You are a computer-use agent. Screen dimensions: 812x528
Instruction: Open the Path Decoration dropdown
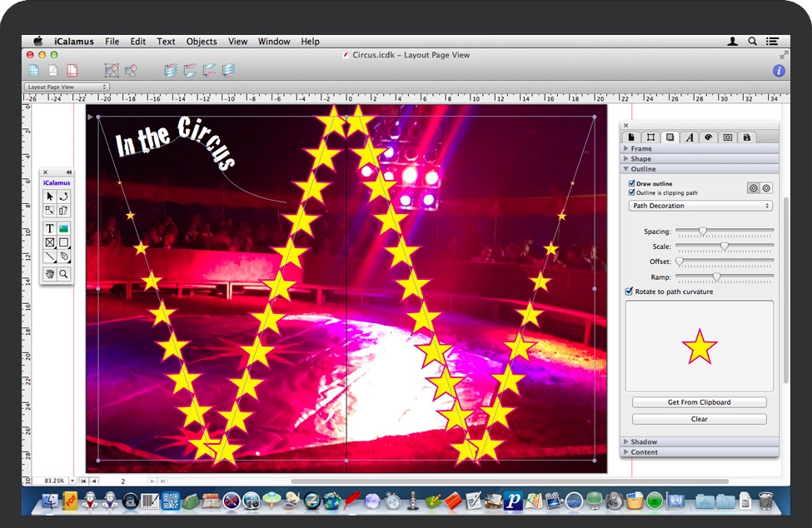[x=700, y=206]
